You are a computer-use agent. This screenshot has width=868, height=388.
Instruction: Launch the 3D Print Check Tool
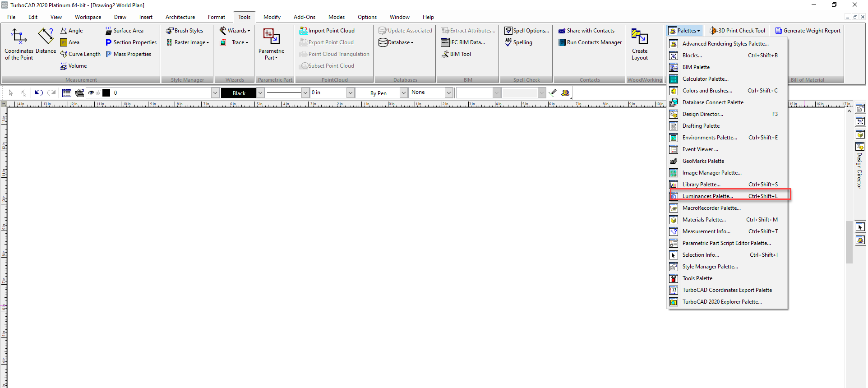(737, 31)
